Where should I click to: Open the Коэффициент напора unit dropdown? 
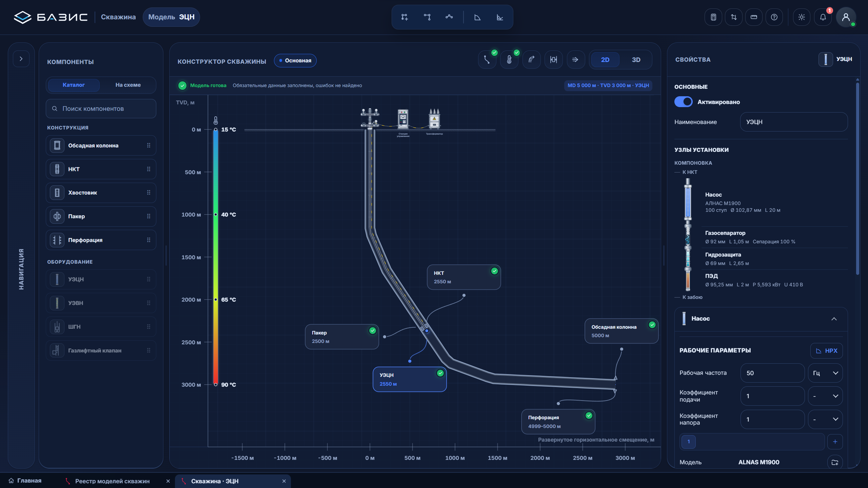(825, 420)
